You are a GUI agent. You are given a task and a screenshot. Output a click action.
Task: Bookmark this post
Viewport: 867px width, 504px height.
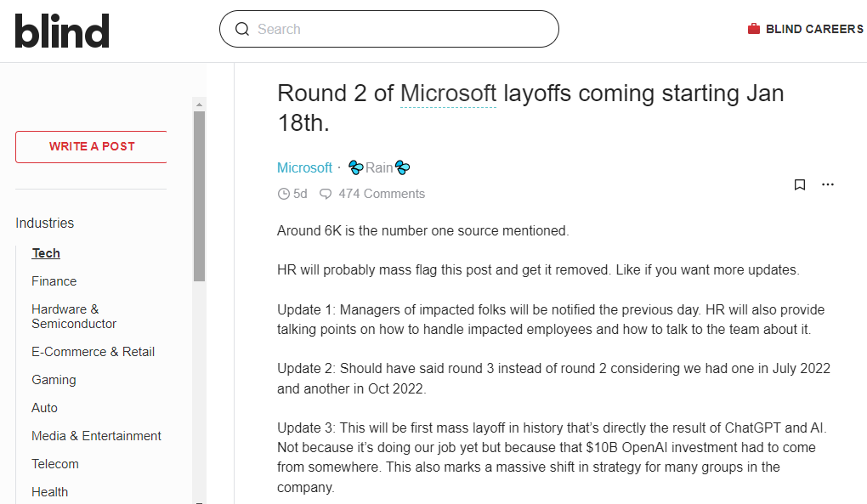[x=800, y=184]
